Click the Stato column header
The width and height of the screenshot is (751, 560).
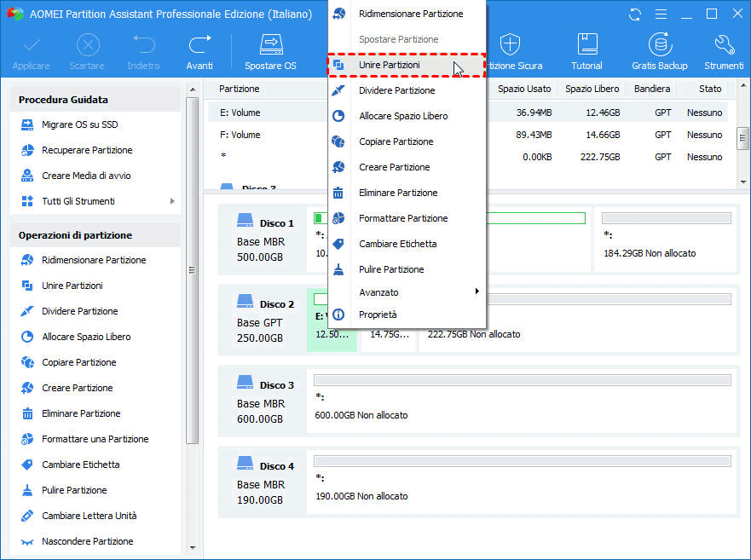point(710,89)
